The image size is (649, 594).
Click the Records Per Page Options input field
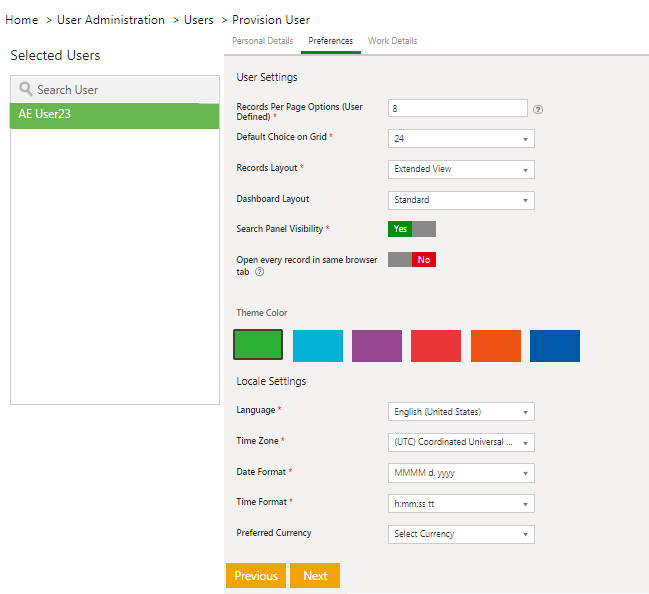(x=457, y=108)
